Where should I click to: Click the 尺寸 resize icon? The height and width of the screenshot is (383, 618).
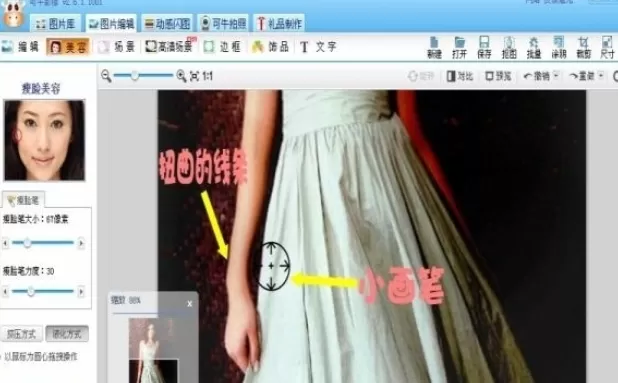click(607, 48)
